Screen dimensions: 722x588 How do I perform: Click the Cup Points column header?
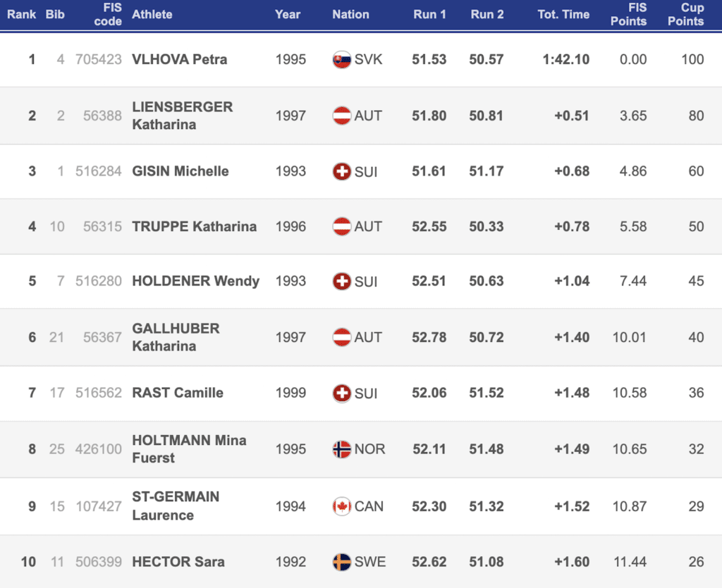click(x=691, y=14)
